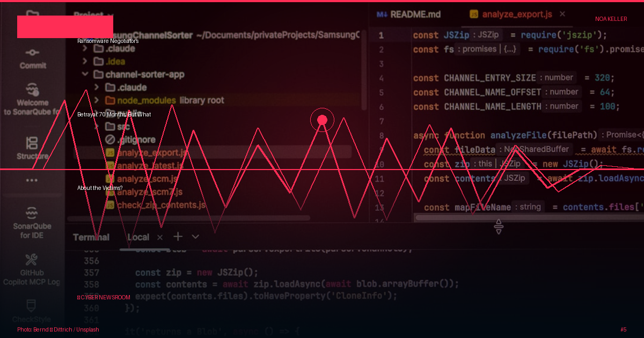Select the 'About the Victims?' headline line

point(100,188)
